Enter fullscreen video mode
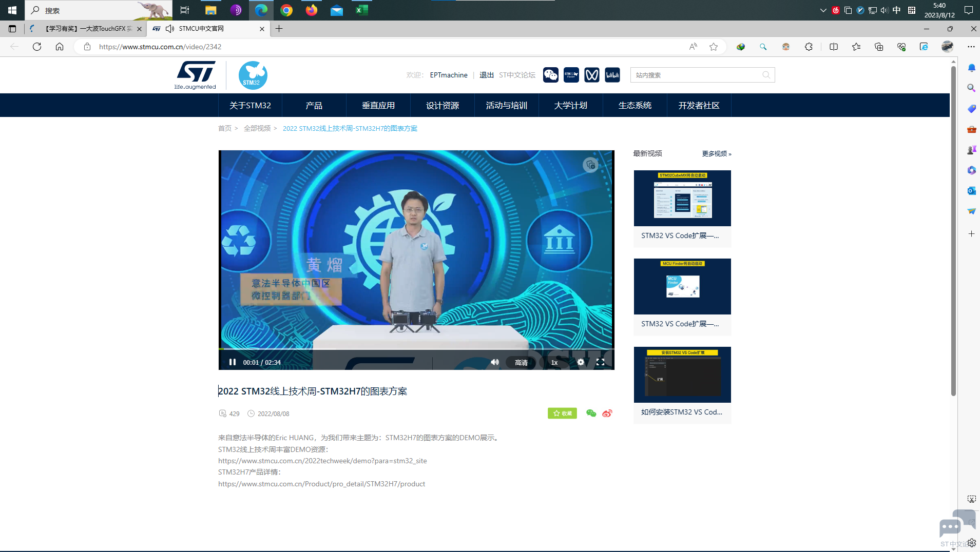Viewport: 980px width, 552px height. tap(600, 362)
